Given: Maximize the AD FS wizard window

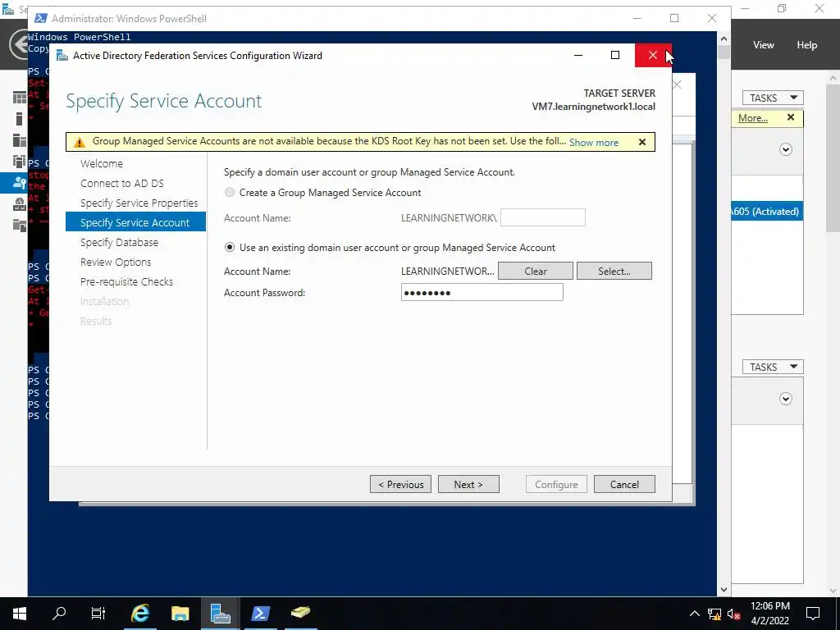Looking at the screenshot, I should click(615, 55).
